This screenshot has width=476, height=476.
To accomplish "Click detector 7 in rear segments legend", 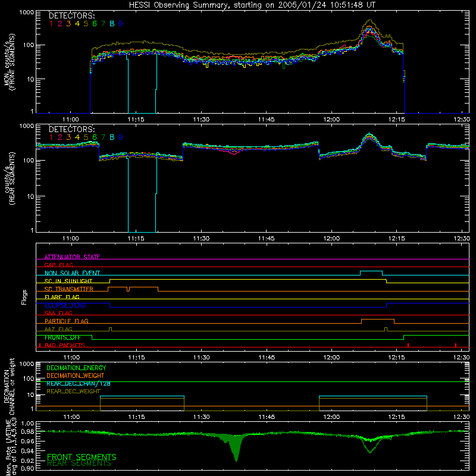I will click(104, 137).
